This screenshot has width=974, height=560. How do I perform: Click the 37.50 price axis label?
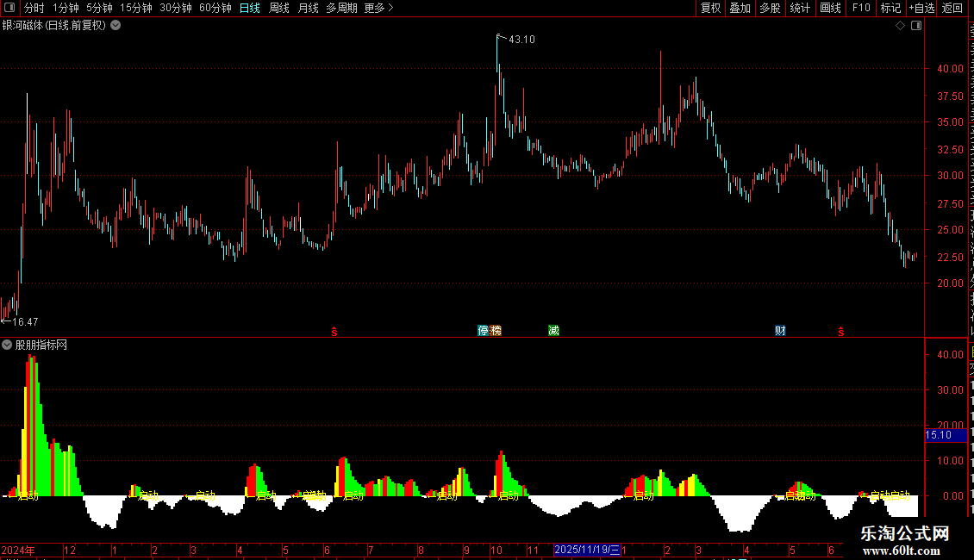click(x=951, y=96)
